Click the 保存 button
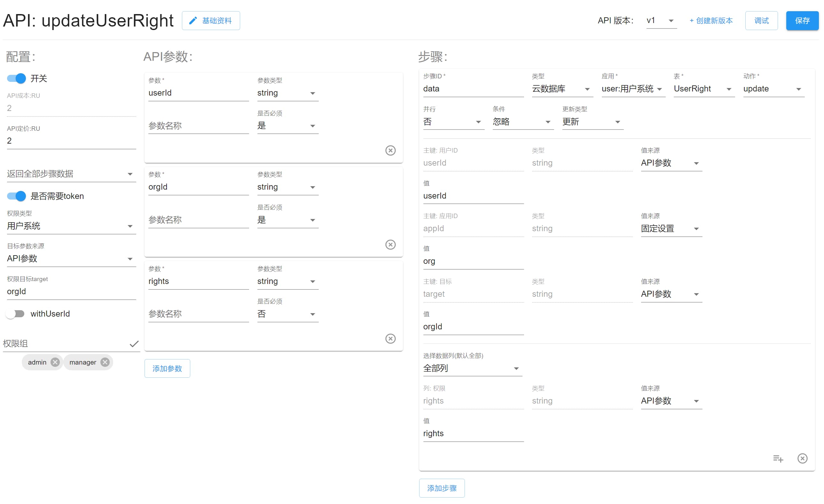Image resolution: width=824 pixels, height=504 pixels. (x=802, y=21)
